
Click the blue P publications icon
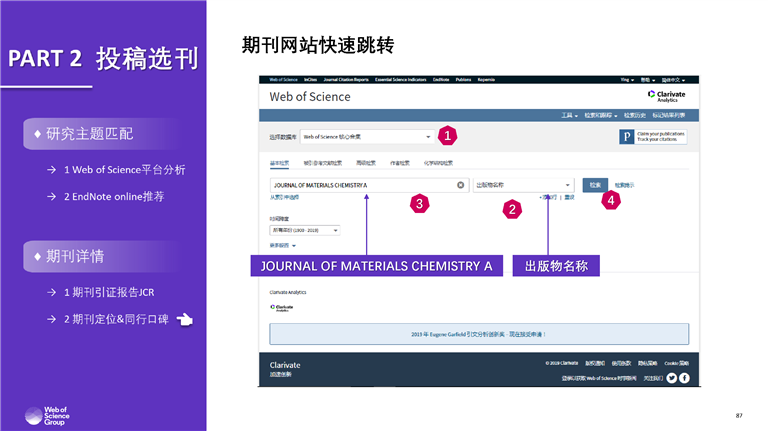pos(626,137)
